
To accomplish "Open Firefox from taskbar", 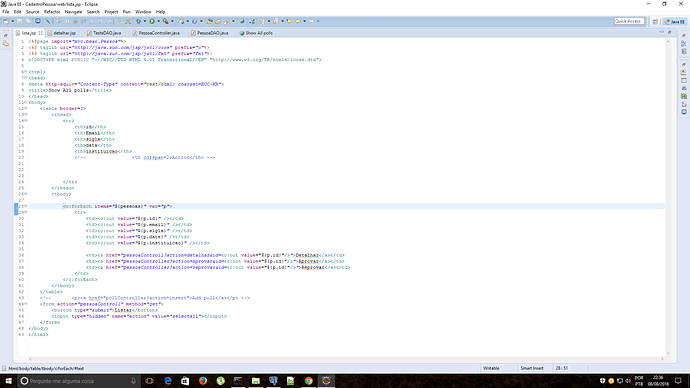I will click(x=203, y=381).
